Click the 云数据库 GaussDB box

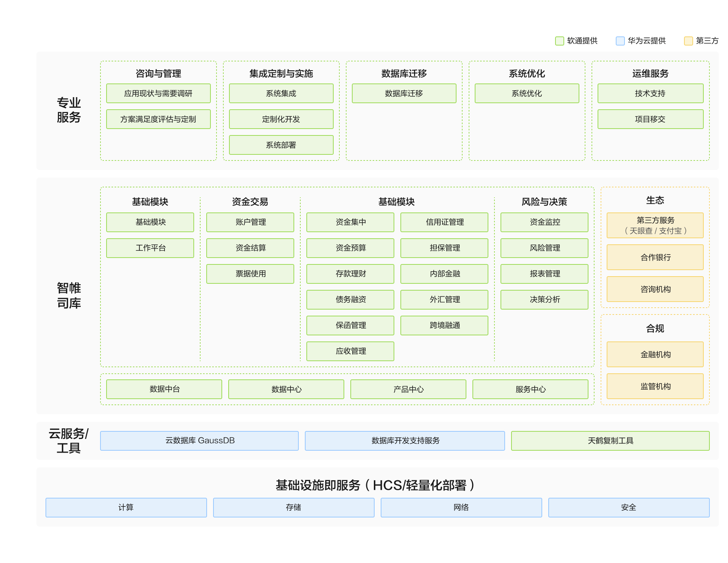coord(199,441)
